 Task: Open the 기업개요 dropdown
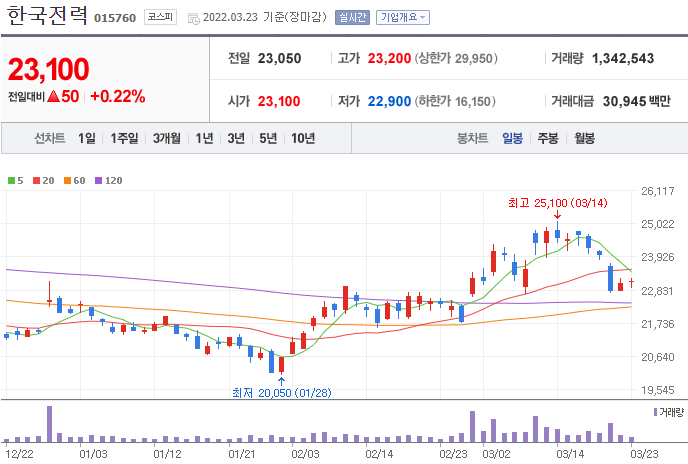coord(402,18)
